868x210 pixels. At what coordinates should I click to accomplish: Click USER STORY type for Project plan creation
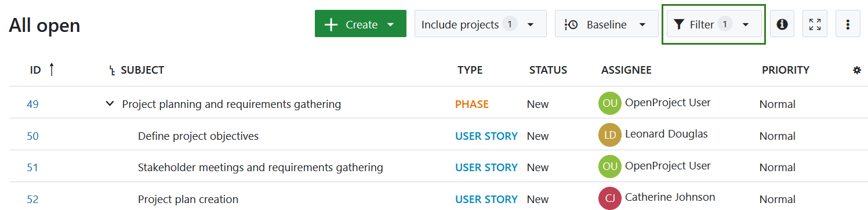tap(486, 200)
